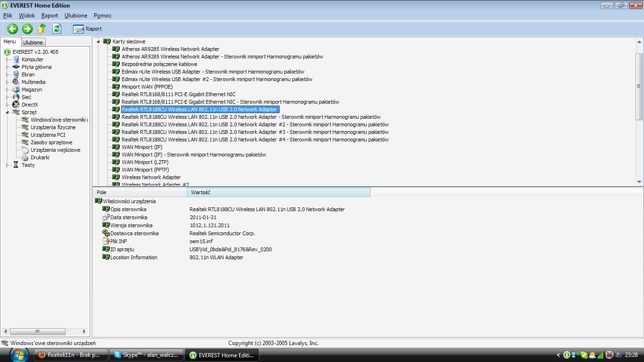This screenshot has height=362, width=644.
Task: Select Bezpośrednie połączenie kablowe entry
Action: point(159,64)
